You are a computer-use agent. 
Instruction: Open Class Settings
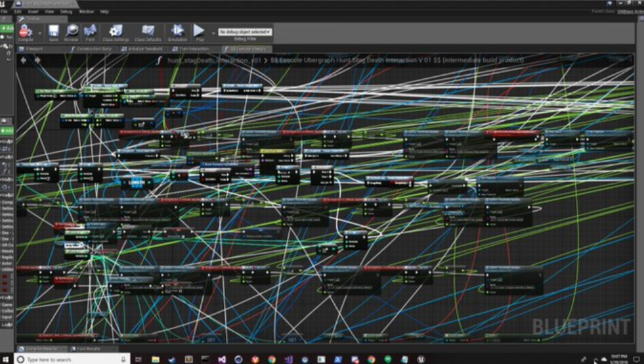click(x=116, y=32)
